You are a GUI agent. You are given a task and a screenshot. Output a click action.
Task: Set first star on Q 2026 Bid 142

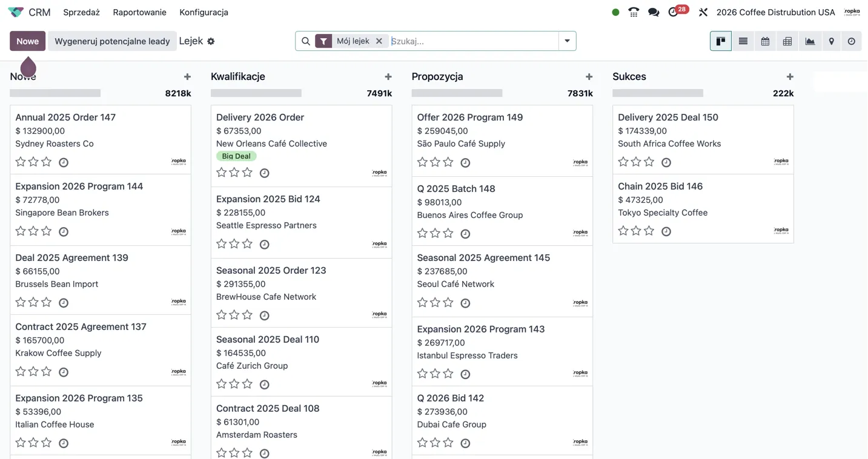click(x=423, y=443)
